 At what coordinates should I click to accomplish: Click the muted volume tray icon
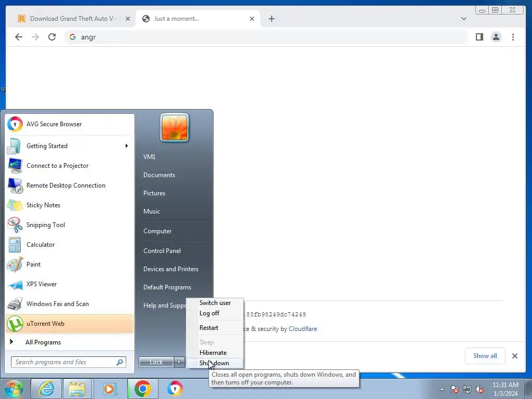click(480, 389)
